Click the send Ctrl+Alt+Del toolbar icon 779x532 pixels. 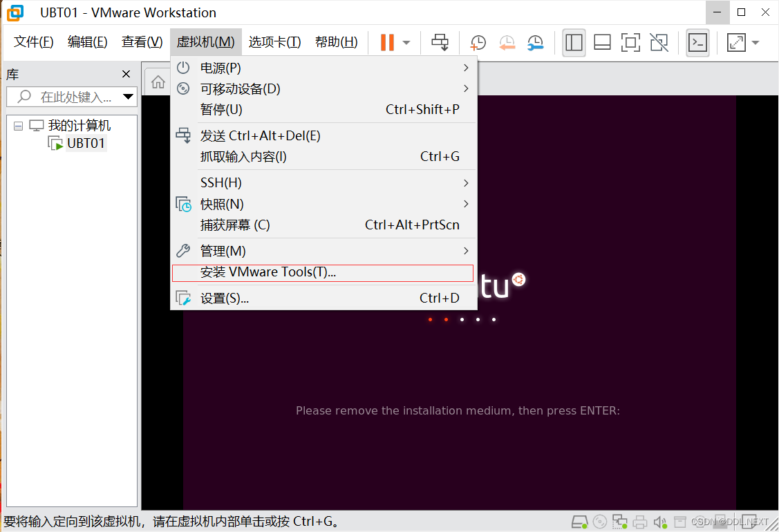pyautogui.click(x=440, y=42)
